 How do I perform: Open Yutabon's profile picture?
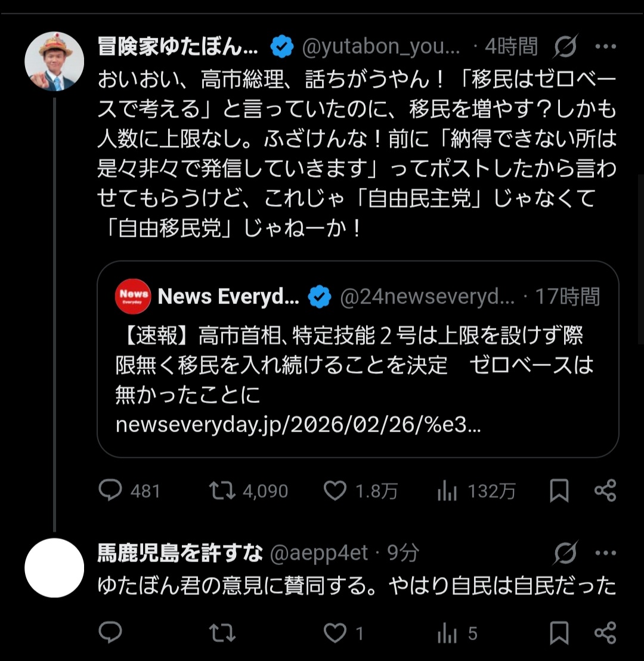pyautogui.click(x=54, y=61)
